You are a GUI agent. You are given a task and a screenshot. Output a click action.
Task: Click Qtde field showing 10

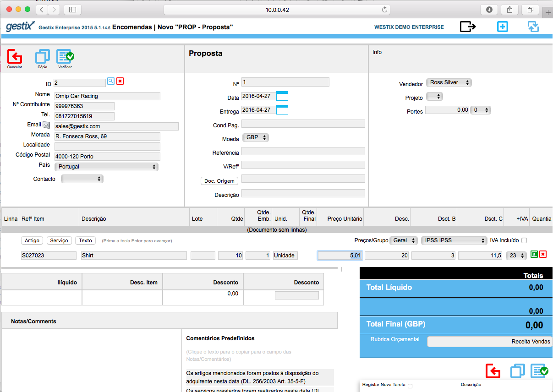(231, 256)
